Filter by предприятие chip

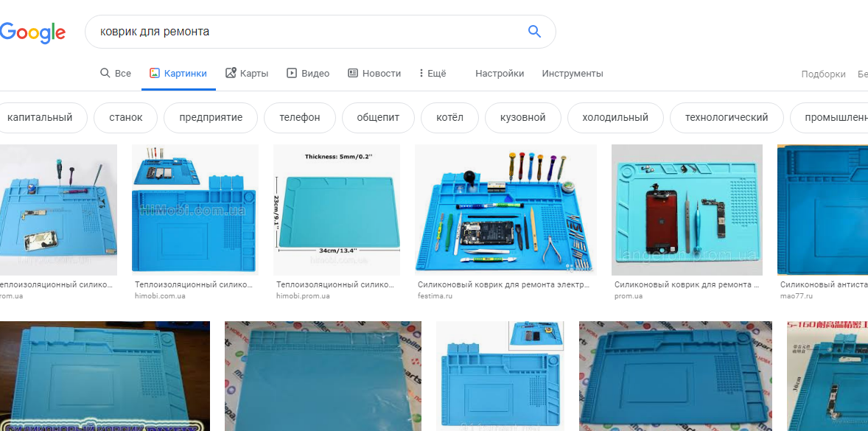coord(211,118)
